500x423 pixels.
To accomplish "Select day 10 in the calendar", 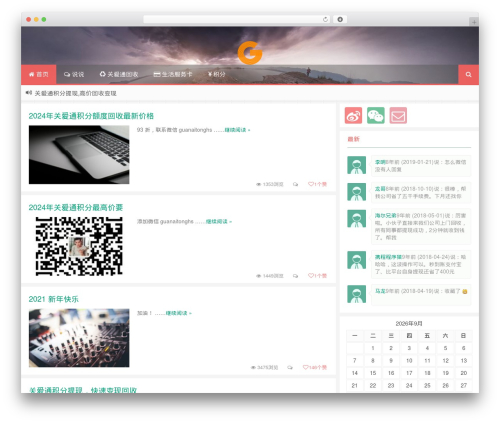I will [409, 360].
